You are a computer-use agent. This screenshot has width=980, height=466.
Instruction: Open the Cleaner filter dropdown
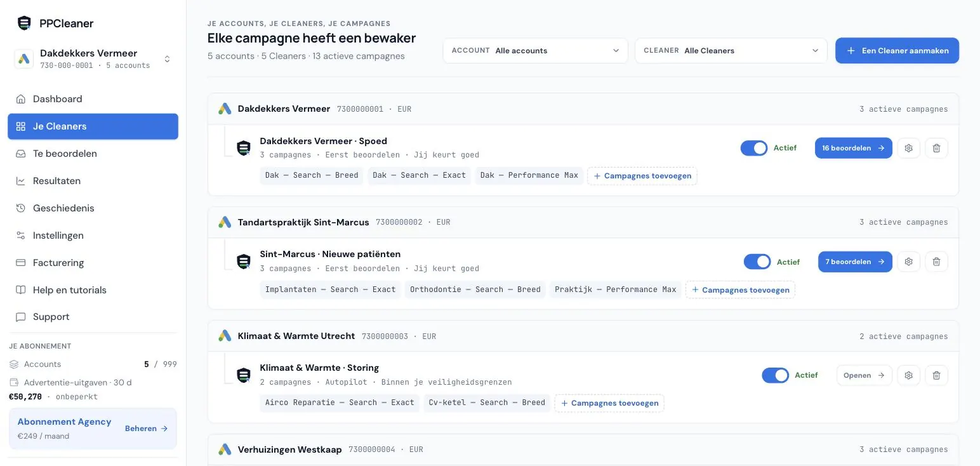[x=731, y=51]
